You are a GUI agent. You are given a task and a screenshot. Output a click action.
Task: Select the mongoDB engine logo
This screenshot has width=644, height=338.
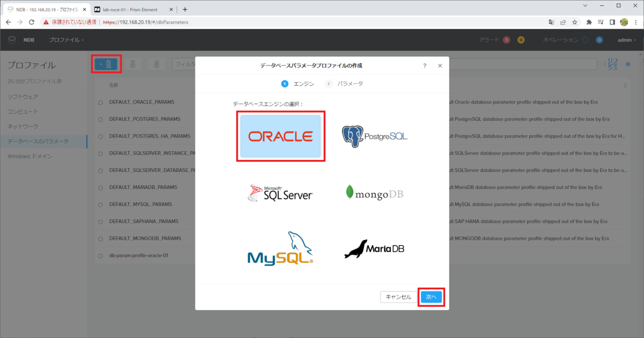click(375, 192)
